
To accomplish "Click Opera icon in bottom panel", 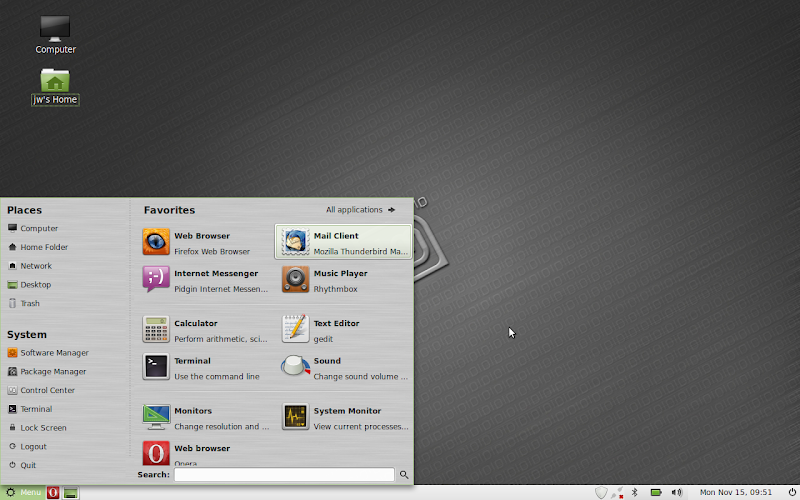I will pyautogui.click(x=53, y=492).
